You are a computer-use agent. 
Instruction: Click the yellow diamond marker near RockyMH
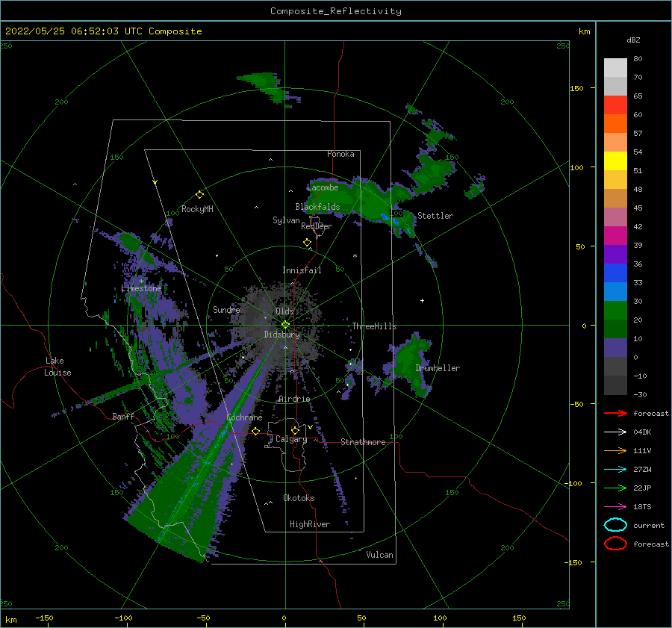(199, 195)
